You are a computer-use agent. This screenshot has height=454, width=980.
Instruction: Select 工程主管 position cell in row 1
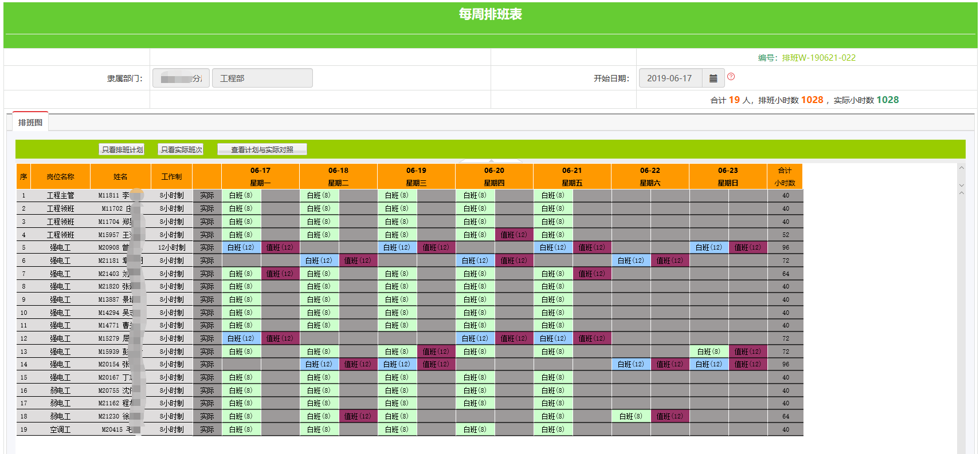click(x=60, y=195)
